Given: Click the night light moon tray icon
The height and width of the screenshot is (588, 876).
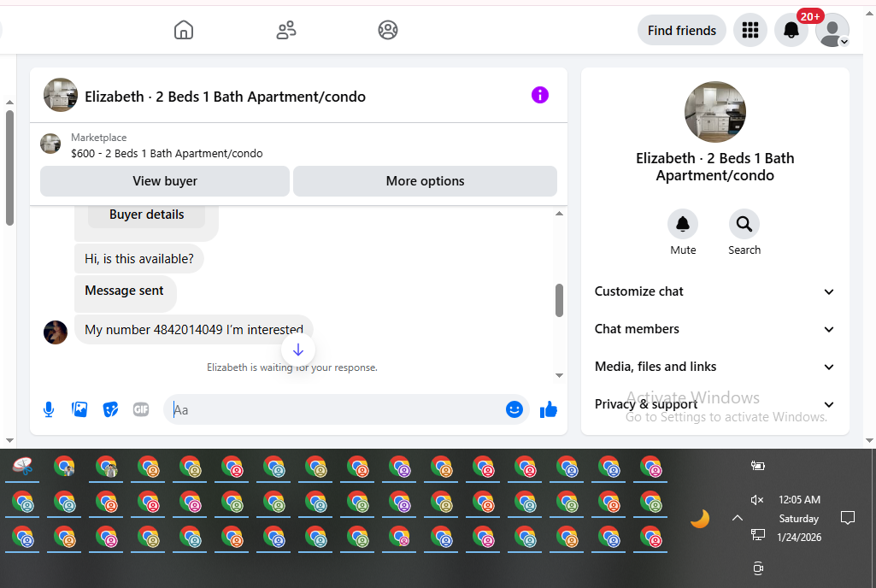Looking at the screenshot, I should tap(700, 519).
